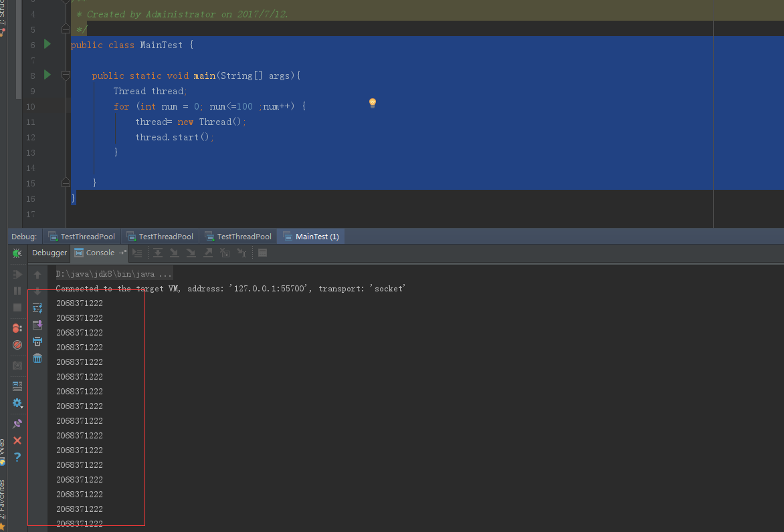Click 'public class MainTest' code line

tap(132, 45)
